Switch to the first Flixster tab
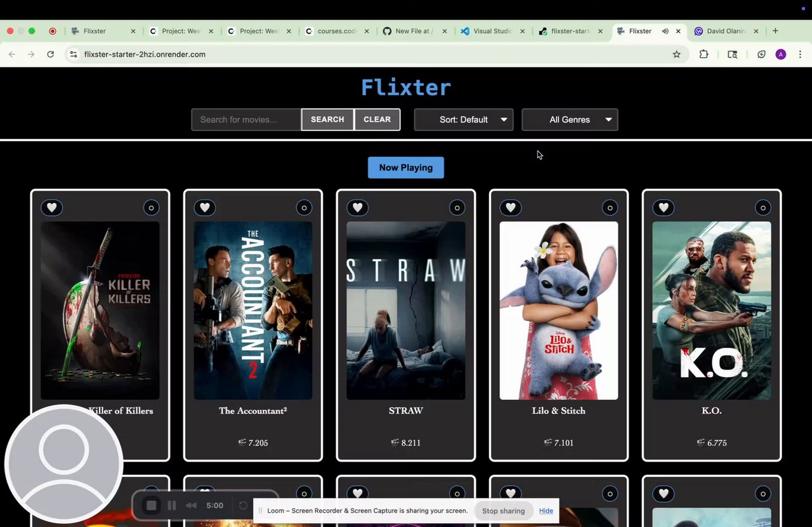 (x=95, y=31)
